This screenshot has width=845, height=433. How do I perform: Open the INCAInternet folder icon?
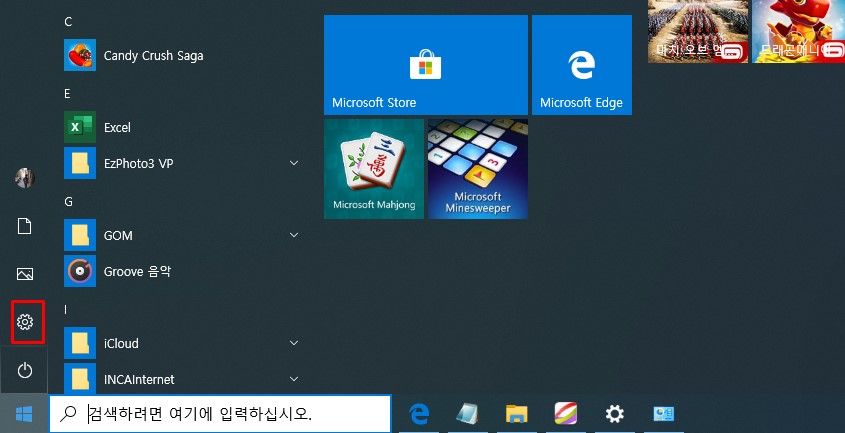80,378
